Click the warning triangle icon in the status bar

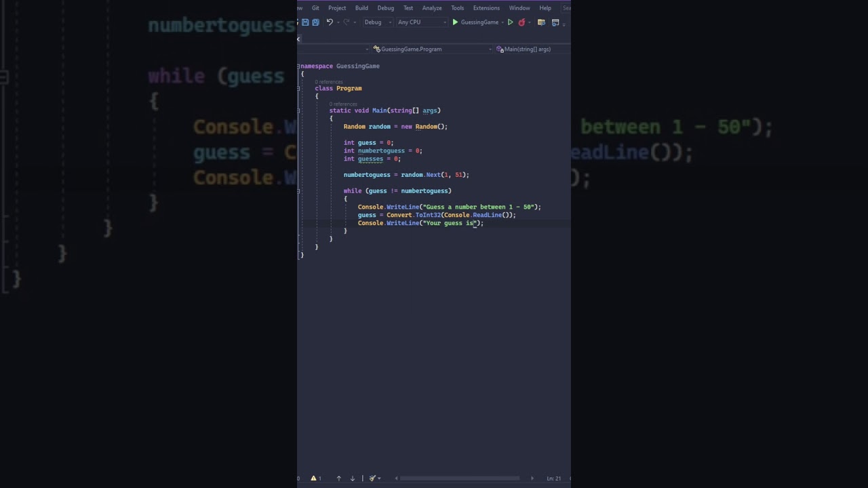point(313,479)
